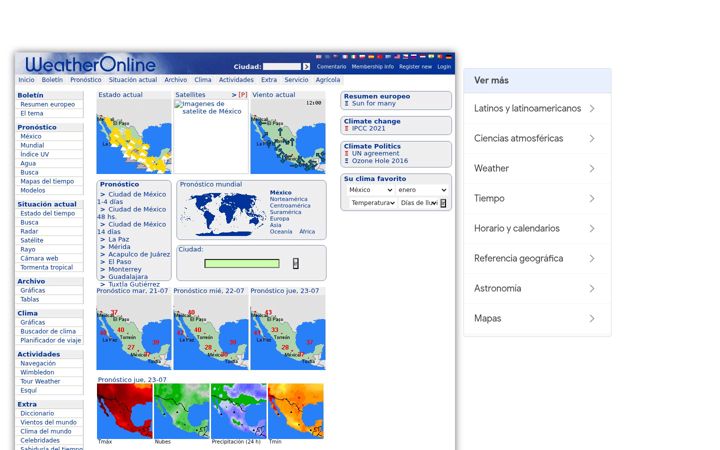Viewport: 720px width, 450px height.
Task: Open Pronóstico mar. 21-07 forecast map
Action: tap(134, 332)
